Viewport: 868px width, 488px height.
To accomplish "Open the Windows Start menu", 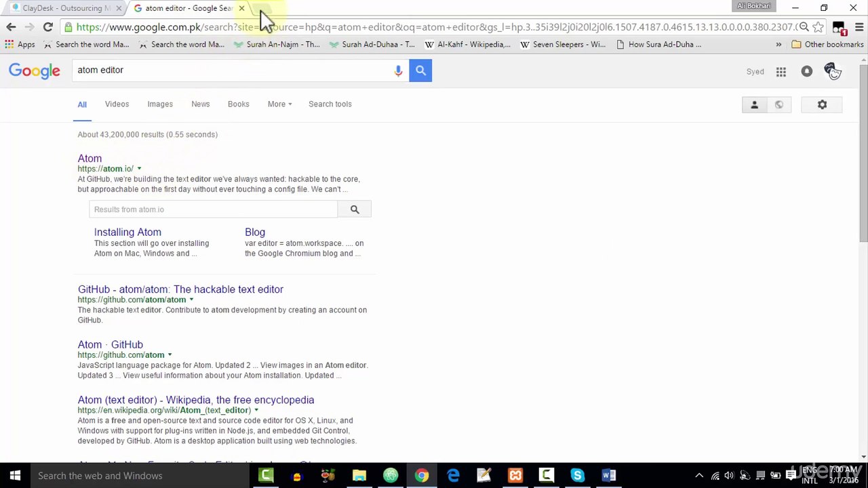I will [15, 475].
